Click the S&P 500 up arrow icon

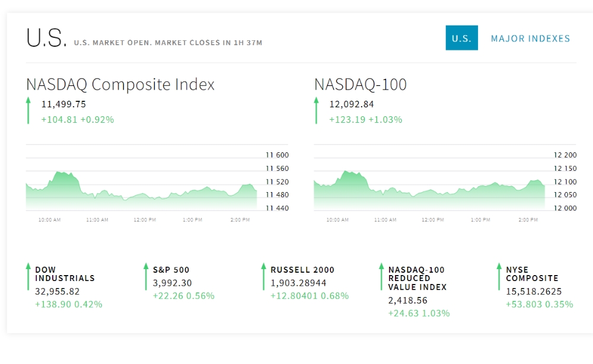pyautogui.click(x=146, y=276)
